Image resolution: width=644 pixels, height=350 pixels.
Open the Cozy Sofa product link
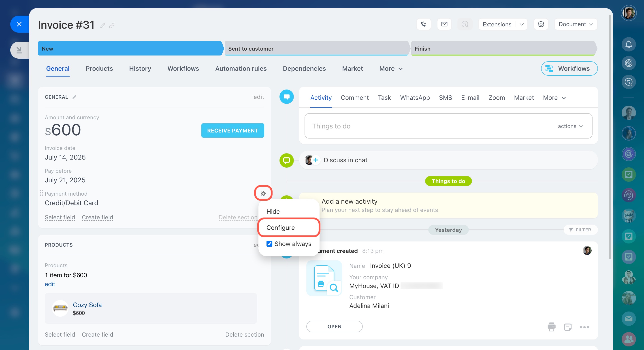87,305
